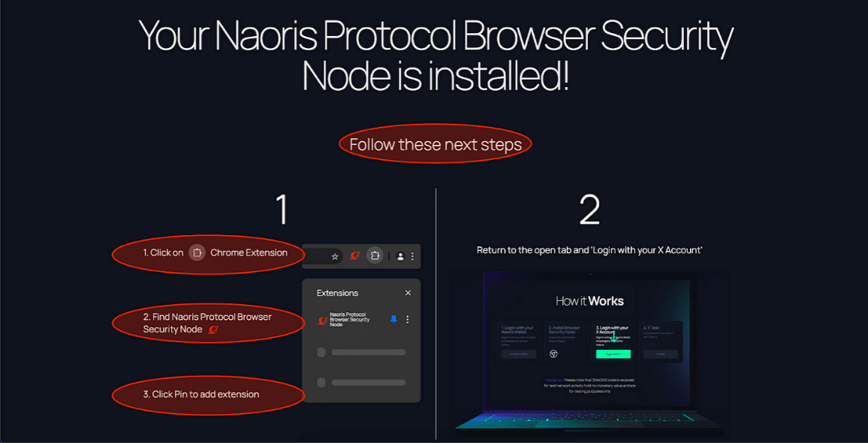
Task: Click the profile avatar icon
Action: 401,256
